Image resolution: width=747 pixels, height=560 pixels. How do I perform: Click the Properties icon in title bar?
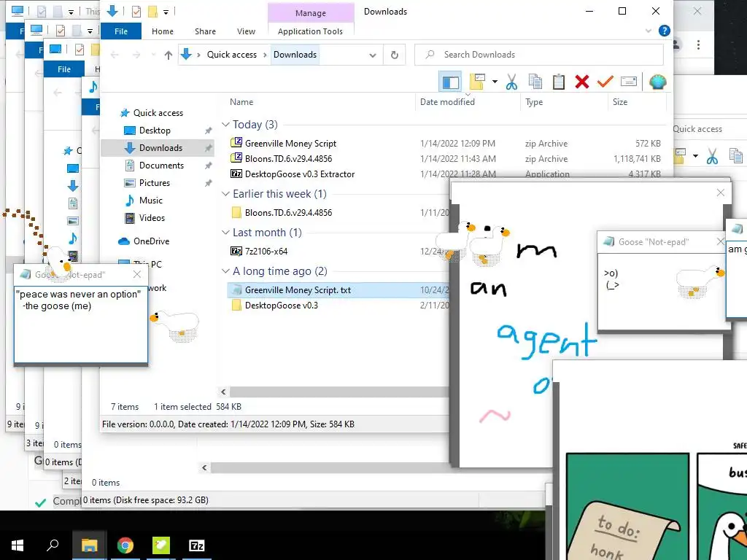click(x=136, y=11)
